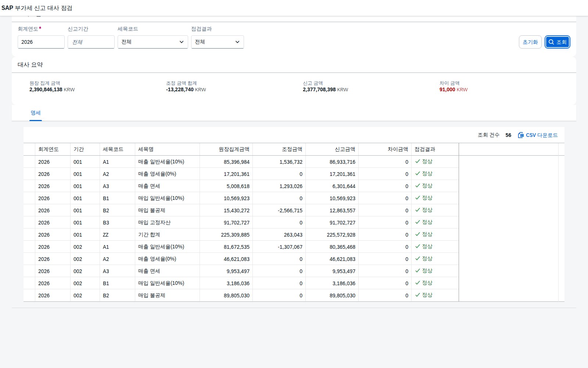Click the checkmark icon in period 002 A3 row
This screenshot has height=368, width=588.
(x=417, y=270)
